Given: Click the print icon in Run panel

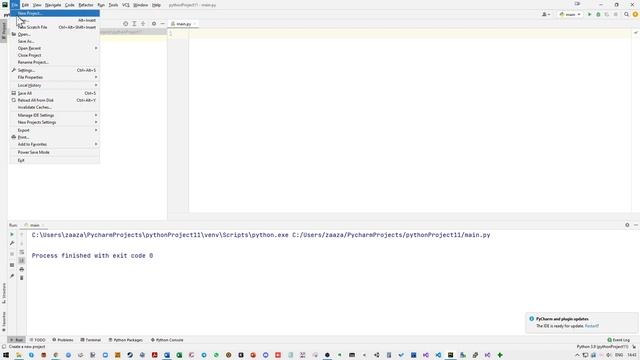Looking at the screenshot, I should pos(22,269).
